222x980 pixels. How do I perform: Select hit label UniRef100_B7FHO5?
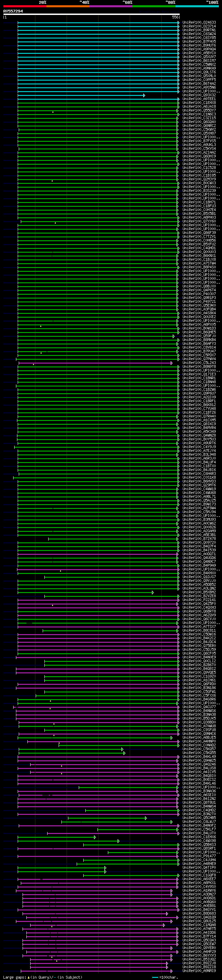coord(199,41)
